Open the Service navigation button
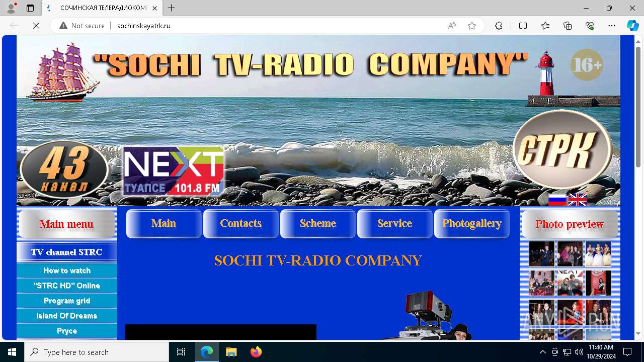This screenshot has height=362, width=644. coord(395,223)
